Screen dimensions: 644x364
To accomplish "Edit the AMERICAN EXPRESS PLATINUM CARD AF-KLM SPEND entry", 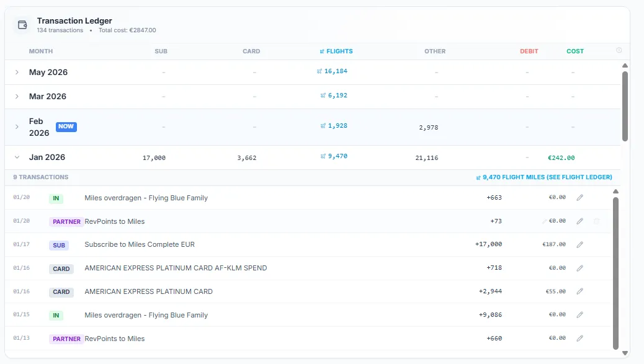I will tap(580, 268).
